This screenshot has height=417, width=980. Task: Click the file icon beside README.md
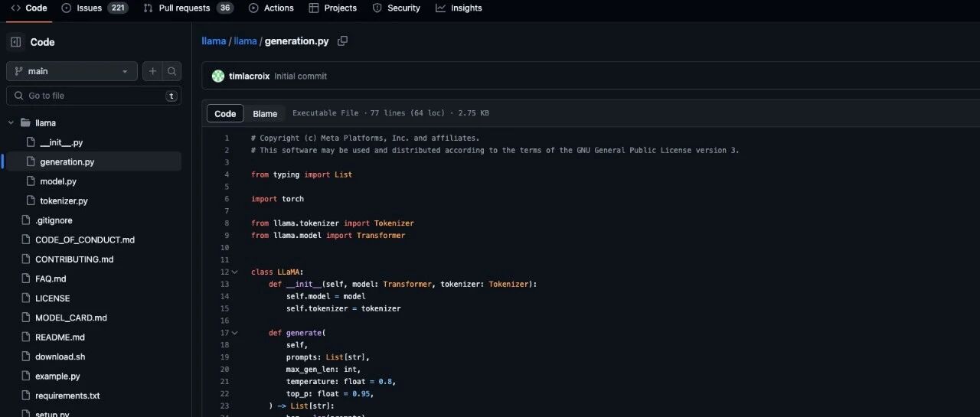(25, 337)
